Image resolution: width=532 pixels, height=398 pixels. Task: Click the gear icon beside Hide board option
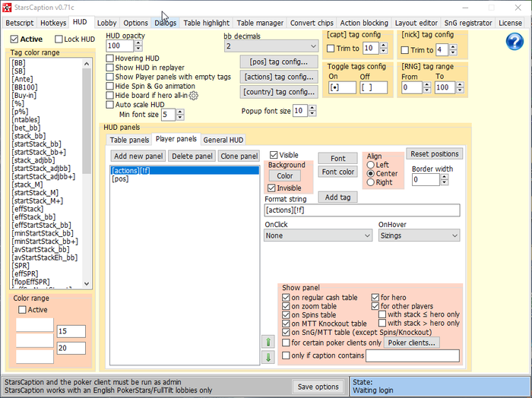coord(194,96)
